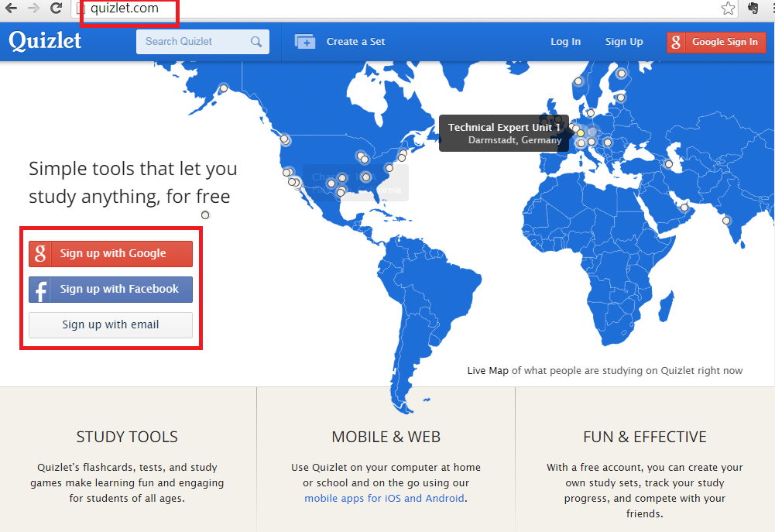This screenshot has width=775, height=532.
Task: Click the Create a Set folder icon
Action: tap(305, 42)
